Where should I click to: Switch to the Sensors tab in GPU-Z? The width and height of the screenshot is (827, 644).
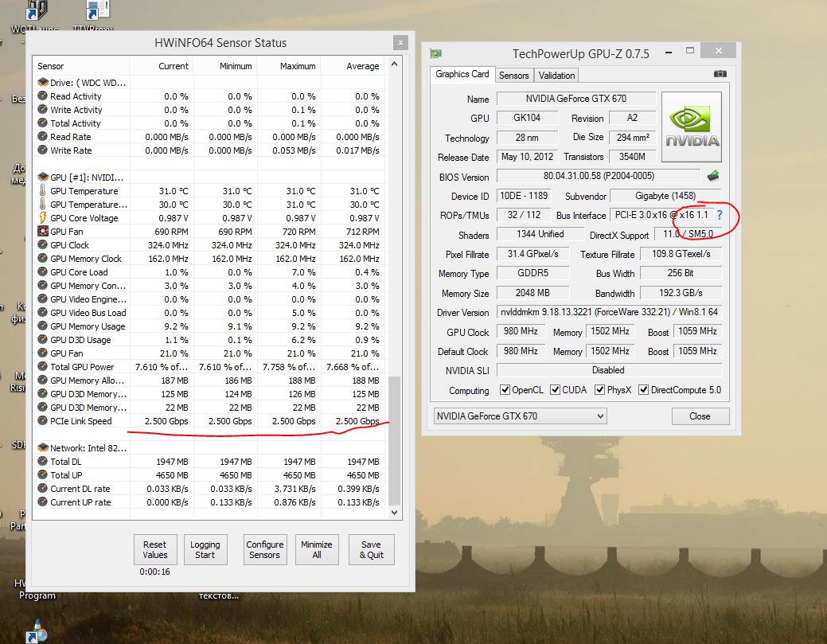(513, 75)
